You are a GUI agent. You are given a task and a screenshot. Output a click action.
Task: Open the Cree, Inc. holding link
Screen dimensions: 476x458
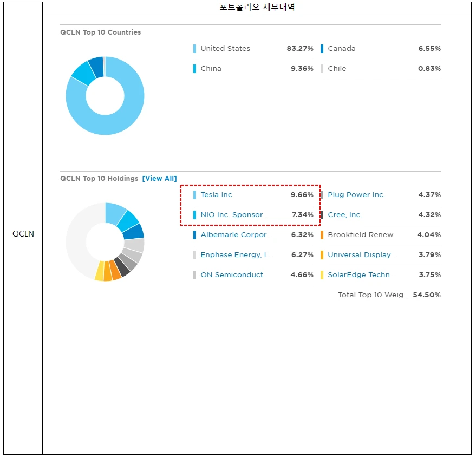pyautogui.click(x=345, y=214)
